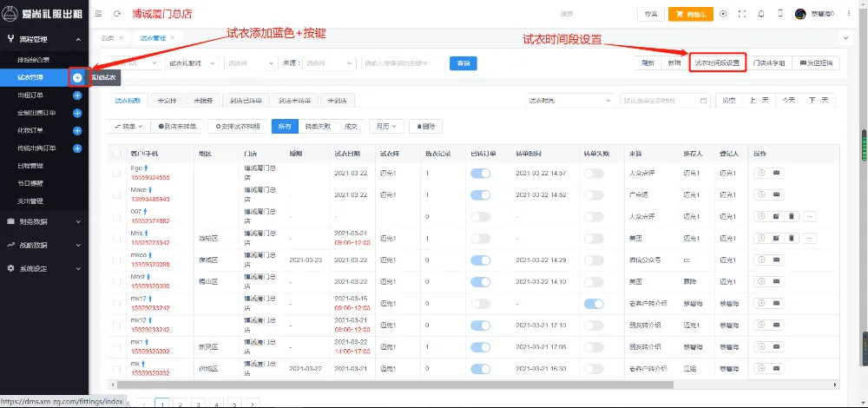The image size is (868, 408).
Task: Click the 试衣时间段设置 button
Action: coord(717,63)
